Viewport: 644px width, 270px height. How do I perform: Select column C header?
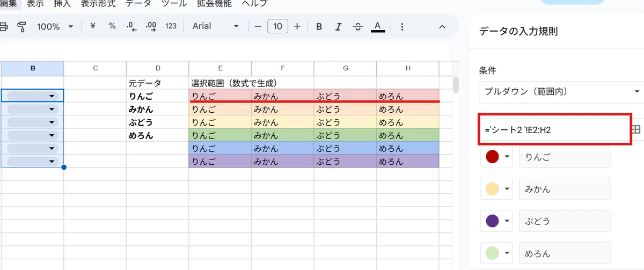tap(95, 68)
